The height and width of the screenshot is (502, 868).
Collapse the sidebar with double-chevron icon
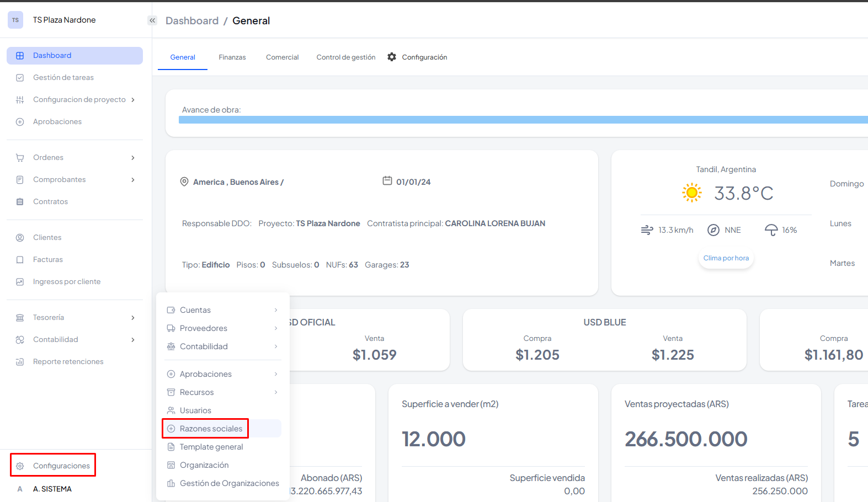click(152, 20)
